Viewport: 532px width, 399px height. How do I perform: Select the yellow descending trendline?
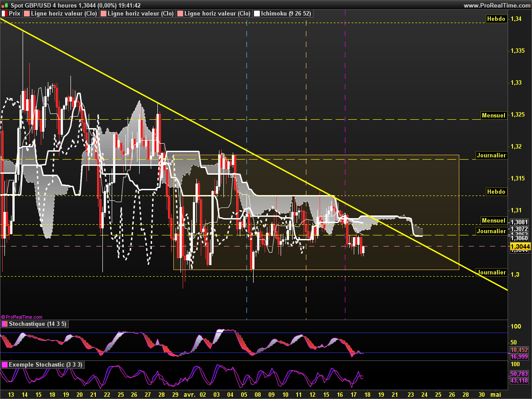point(254,154)
